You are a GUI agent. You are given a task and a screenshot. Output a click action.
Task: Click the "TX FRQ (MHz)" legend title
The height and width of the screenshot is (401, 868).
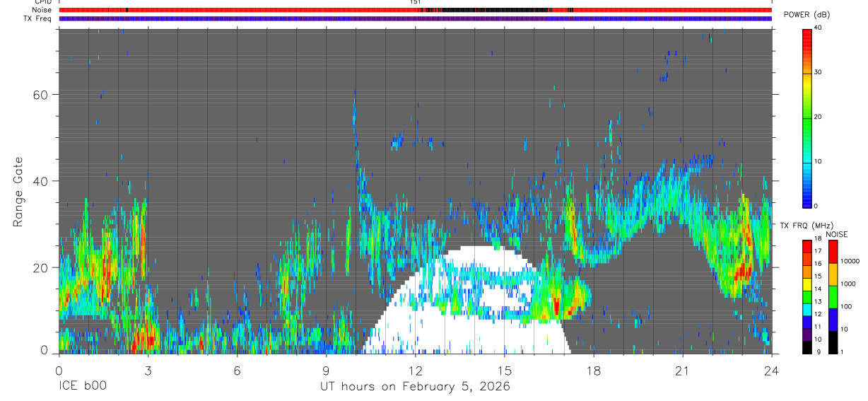tap(807, 225)
